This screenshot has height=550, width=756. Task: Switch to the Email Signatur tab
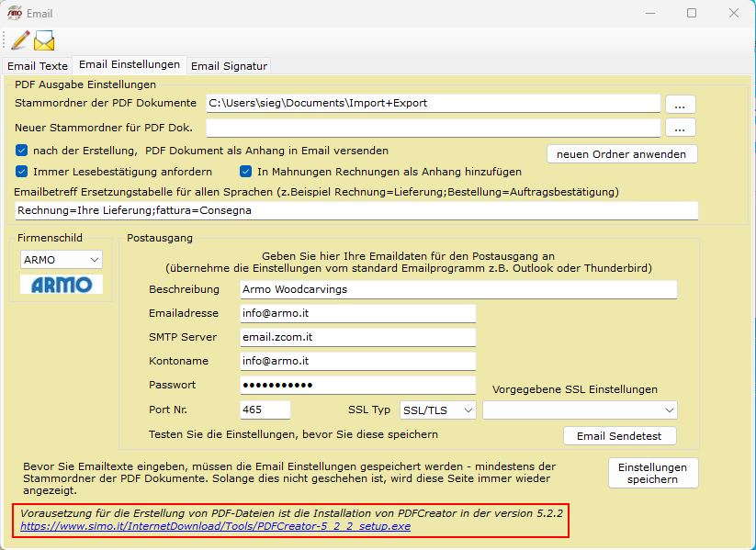[x=229, y=66]
